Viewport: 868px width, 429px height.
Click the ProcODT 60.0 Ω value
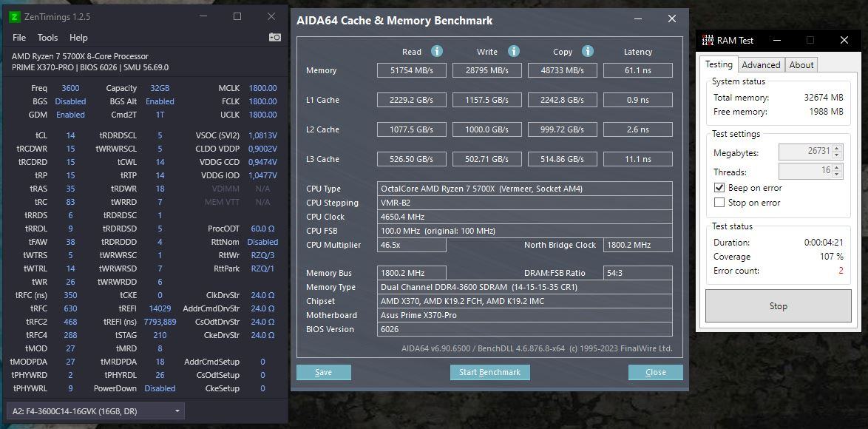[263, 229]
